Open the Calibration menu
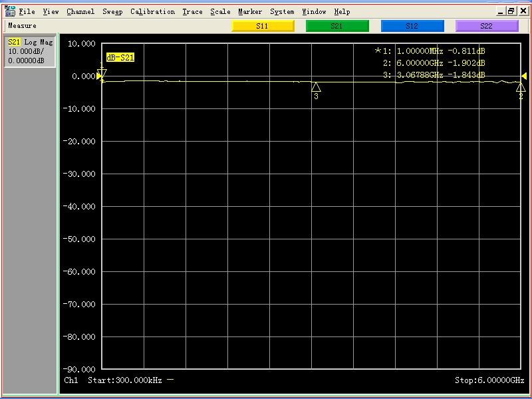Screen dimensions: 532x399 (x=152, y=11)
